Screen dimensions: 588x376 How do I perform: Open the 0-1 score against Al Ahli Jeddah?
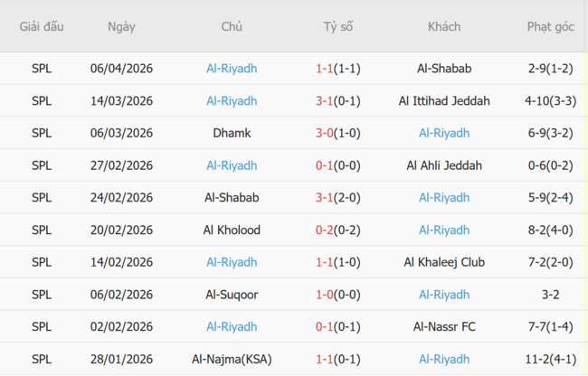coord(325,165)
